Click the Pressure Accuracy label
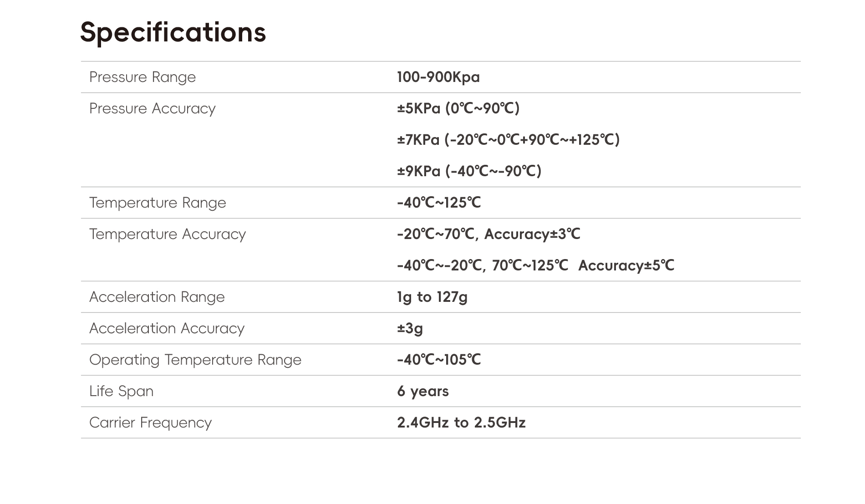Image resolution: width=865 pixels, height=504 pixels. coord(152,108)
